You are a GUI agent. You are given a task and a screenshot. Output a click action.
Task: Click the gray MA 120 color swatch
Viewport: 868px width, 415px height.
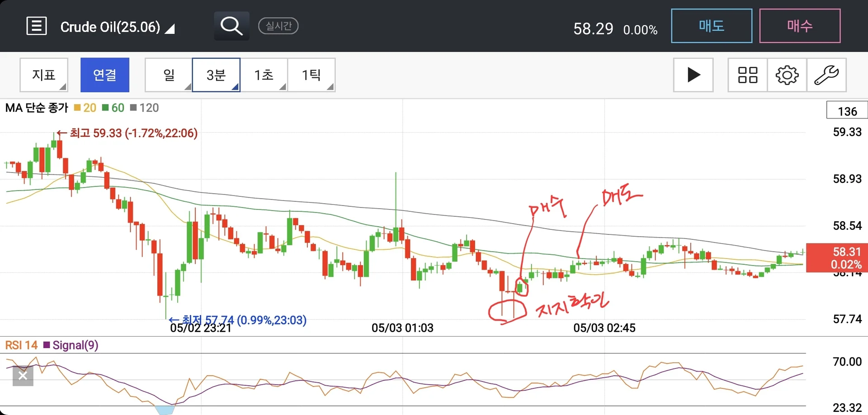click(133, 108)
